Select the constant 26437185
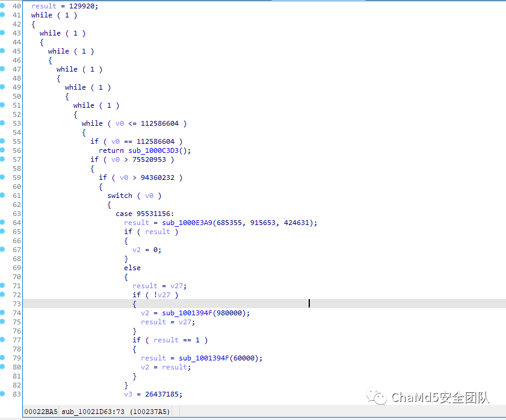This screenshot has width=506, height=420. click(162, 395)
